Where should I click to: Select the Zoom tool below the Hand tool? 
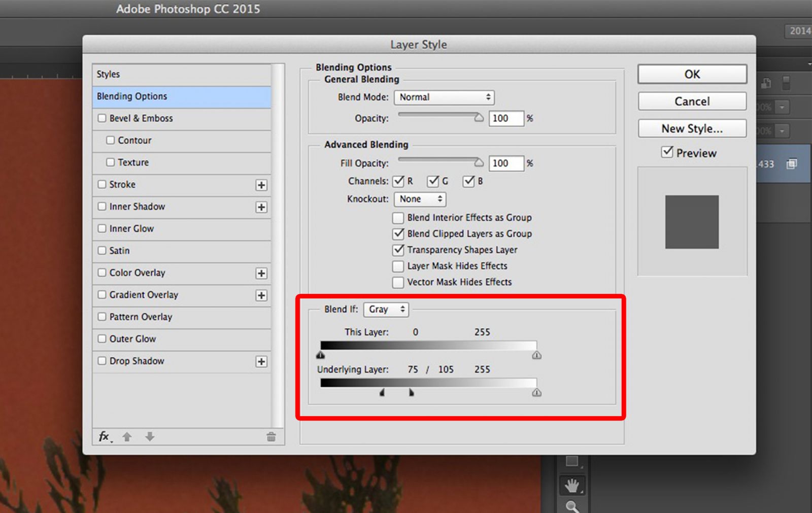[572, 507]
